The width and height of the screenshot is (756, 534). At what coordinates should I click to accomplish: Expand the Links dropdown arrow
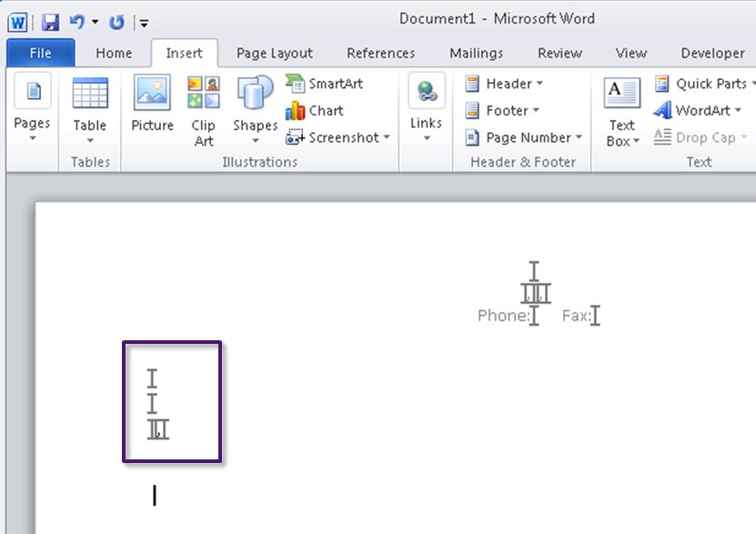click(x=427, y=139)
